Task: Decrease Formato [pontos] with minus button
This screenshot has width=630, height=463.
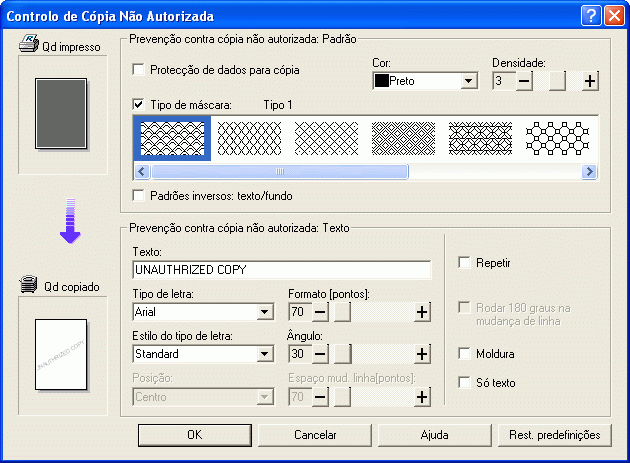Action: tap(320, 312)
